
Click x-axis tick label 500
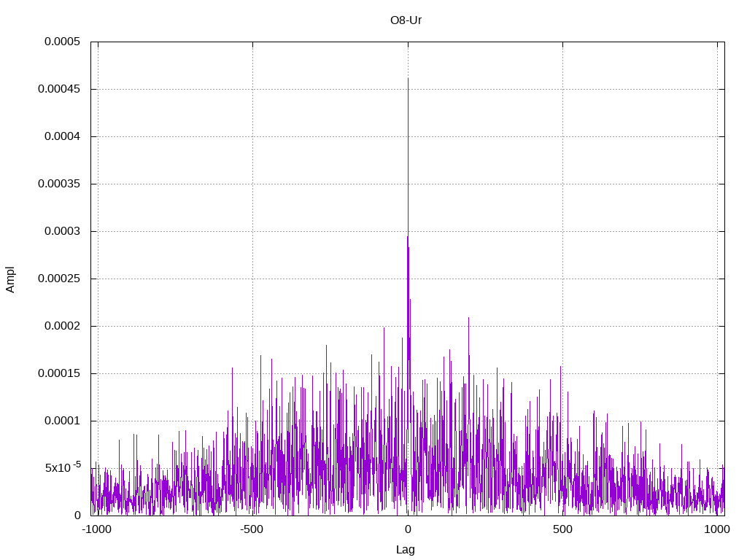[x=562, y=529]
